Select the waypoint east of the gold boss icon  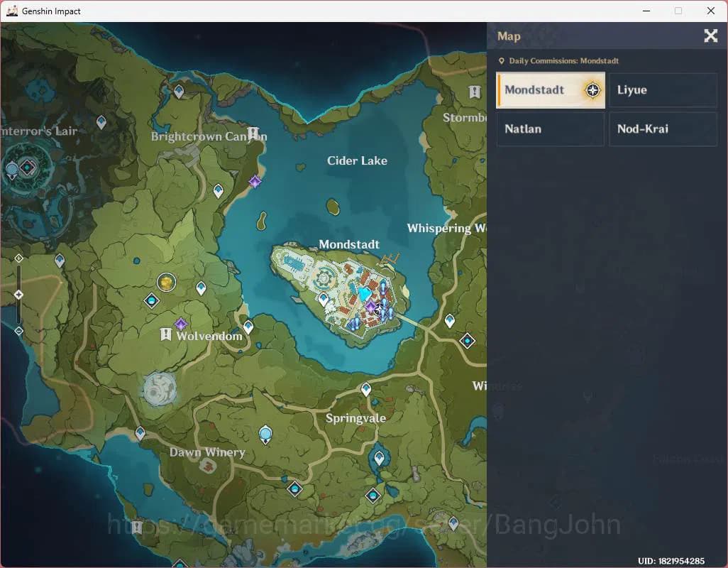point(201,288)
